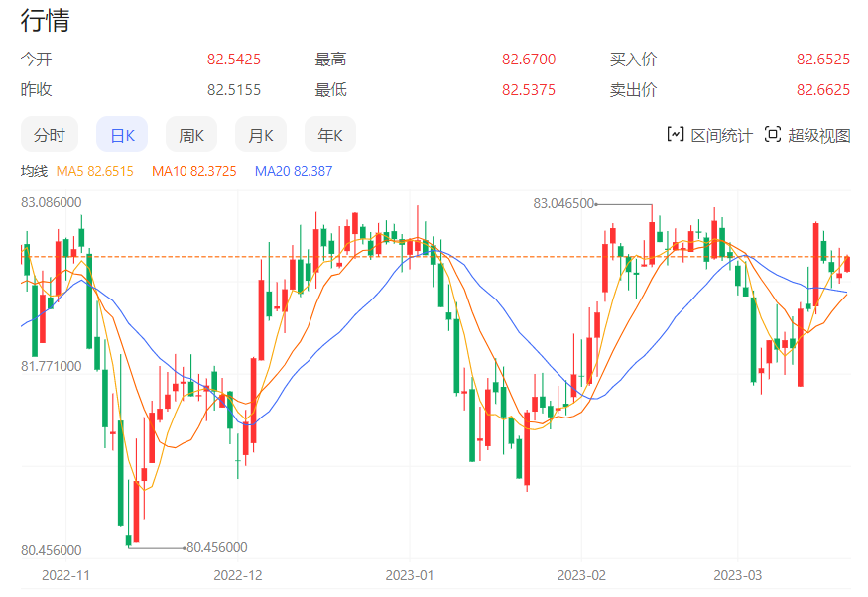
Task: Click the 均线 label
Action: click(x=34, y=171)
